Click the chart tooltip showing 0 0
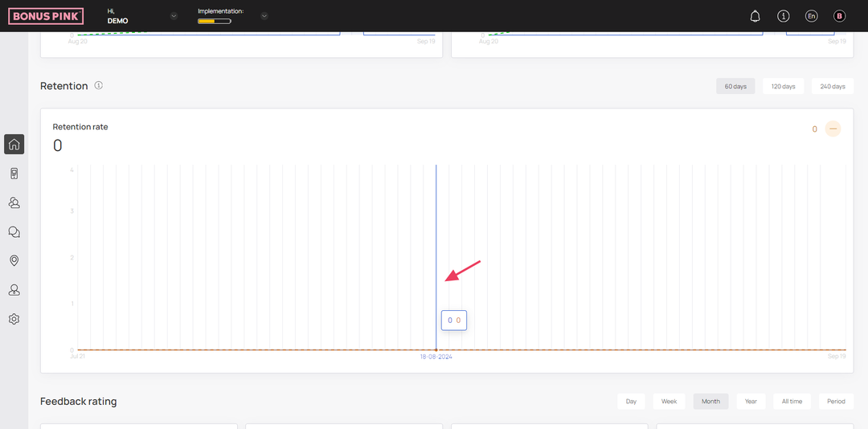The width and height of the screenshot is (868, 429). (454, 320)
